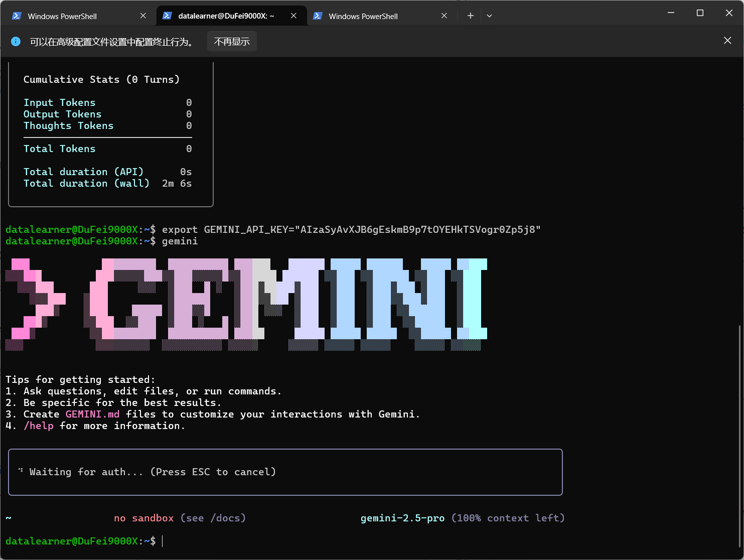The height and width of the screenshot is (560, 744).
Task: Click the '/help' command text
Action: pyautogui.click(x=38, y=426)
